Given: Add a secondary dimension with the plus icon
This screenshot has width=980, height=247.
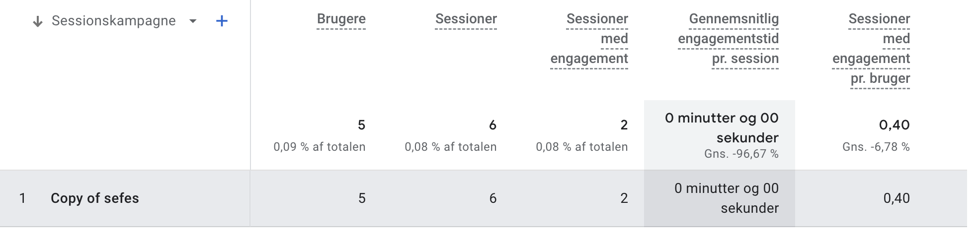Looking at the screenshot, I should [x=222, y=21].
